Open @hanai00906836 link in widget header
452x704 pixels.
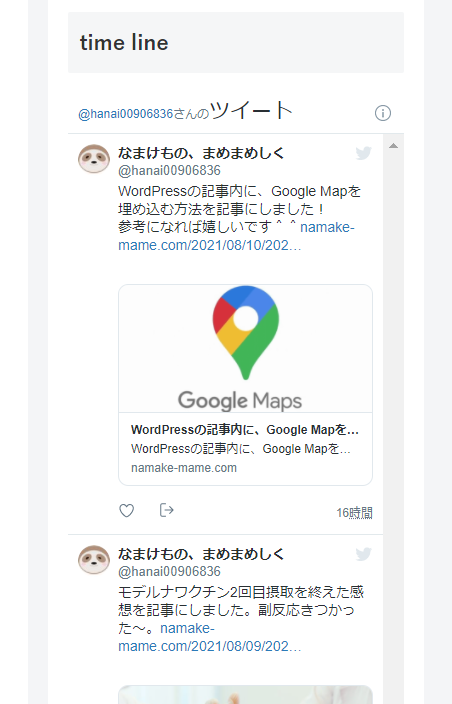click(x=126, y=114)
